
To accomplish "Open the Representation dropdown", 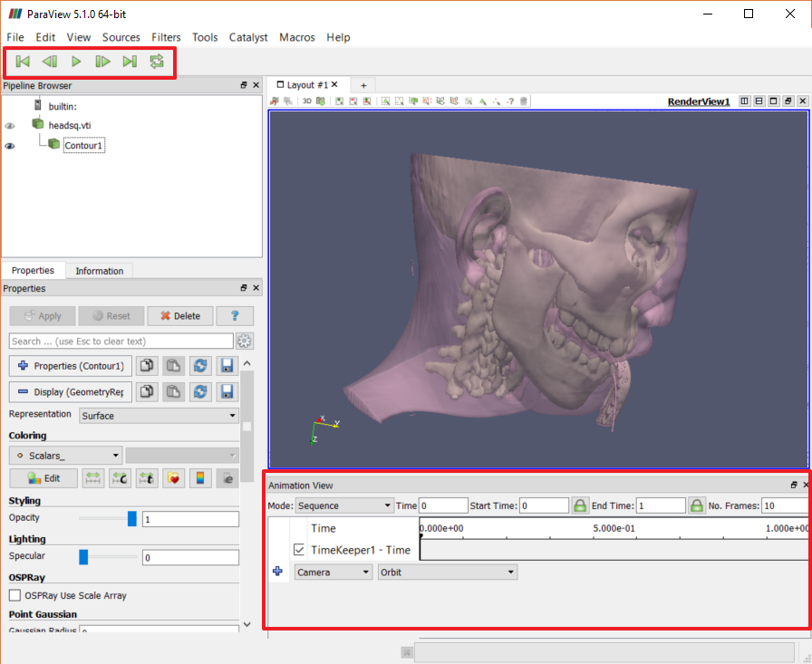I will pos(159,416).
